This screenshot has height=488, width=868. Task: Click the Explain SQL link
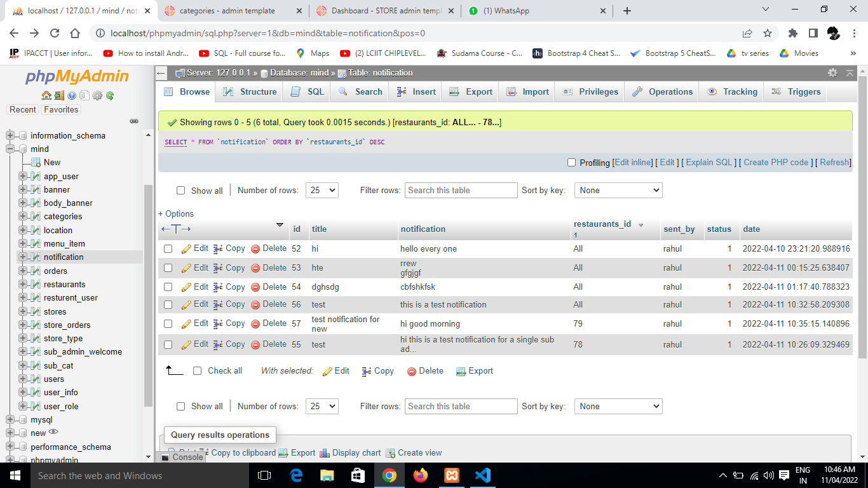tap(709, 163)
